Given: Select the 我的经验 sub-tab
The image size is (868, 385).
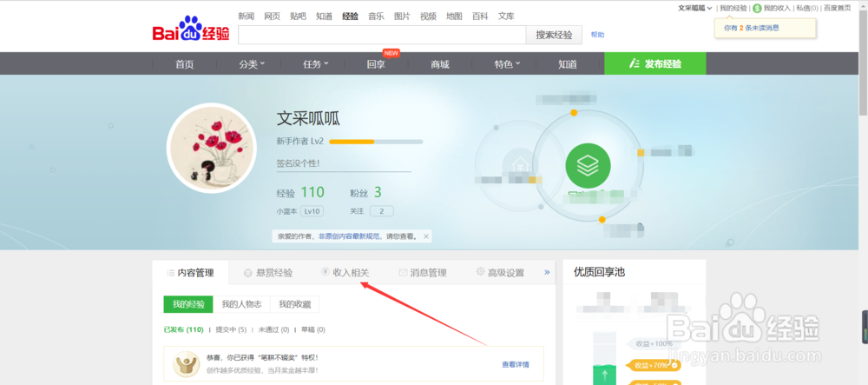Looking at the screenshot, I should coord(188,304).
